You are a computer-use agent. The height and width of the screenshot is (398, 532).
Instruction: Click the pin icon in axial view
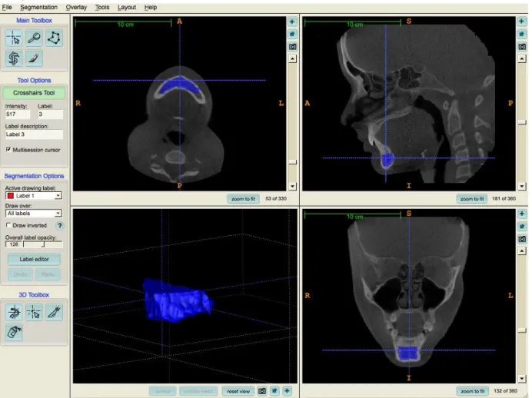click(292, 34)
